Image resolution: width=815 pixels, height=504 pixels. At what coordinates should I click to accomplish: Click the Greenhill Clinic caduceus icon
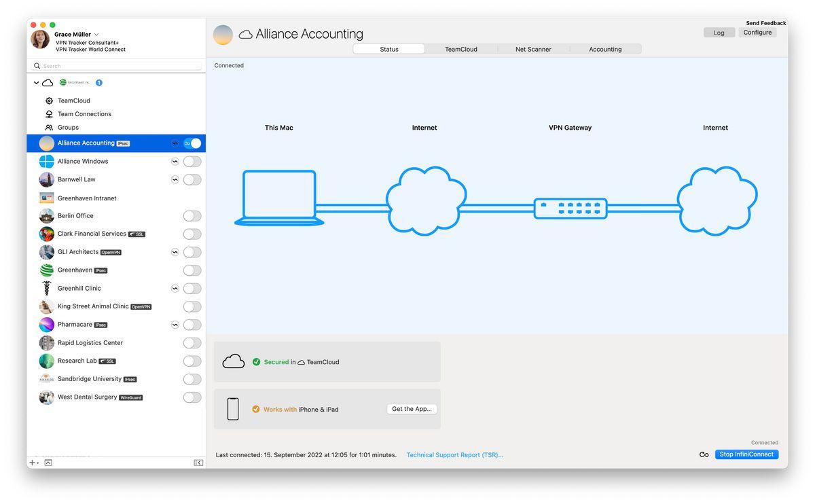[x=47, y=289]
